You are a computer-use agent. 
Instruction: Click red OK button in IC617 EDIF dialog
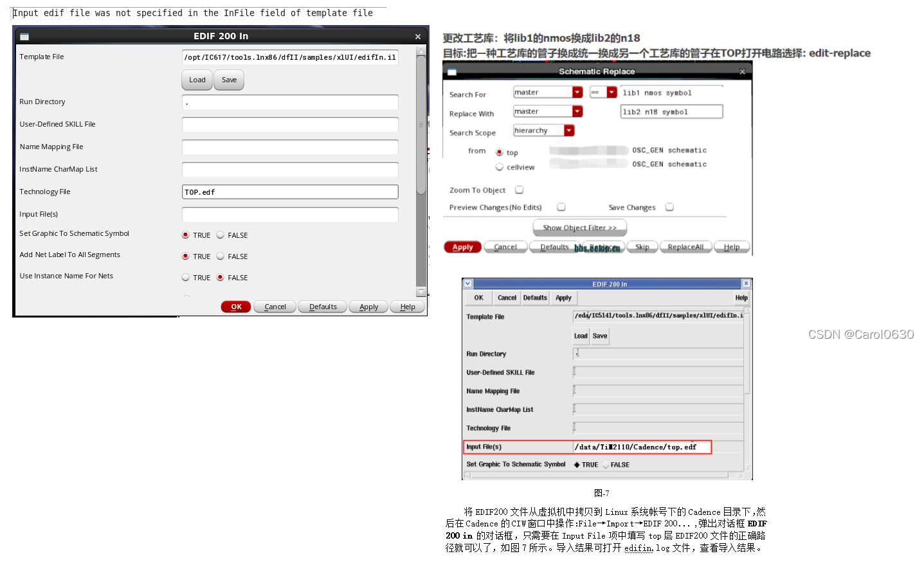236,307
